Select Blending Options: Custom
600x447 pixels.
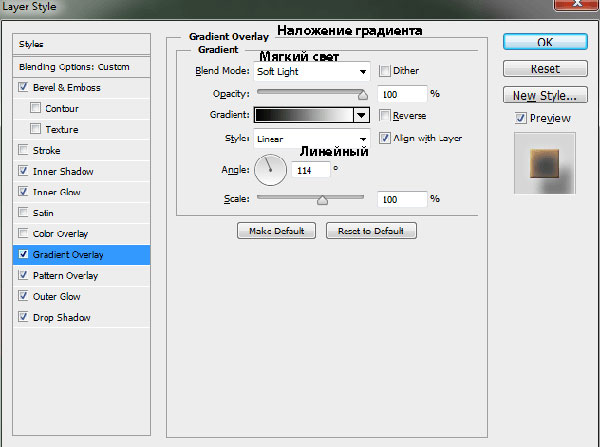[81, 67]
